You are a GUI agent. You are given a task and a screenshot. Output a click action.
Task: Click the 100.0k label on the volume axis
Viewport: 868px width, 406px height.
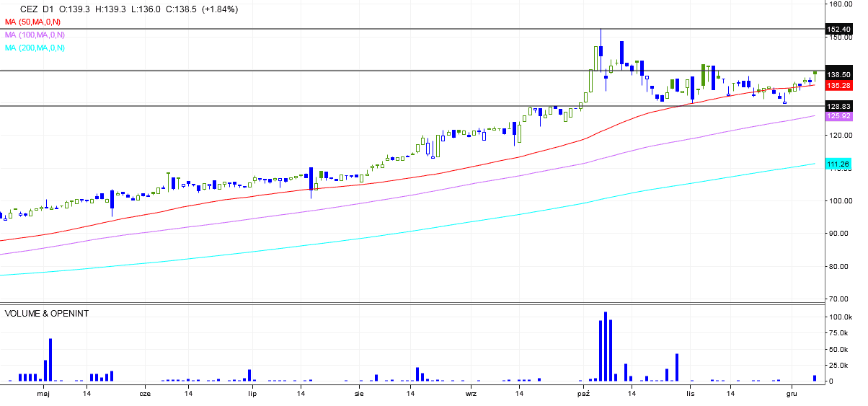coord(840,317)
